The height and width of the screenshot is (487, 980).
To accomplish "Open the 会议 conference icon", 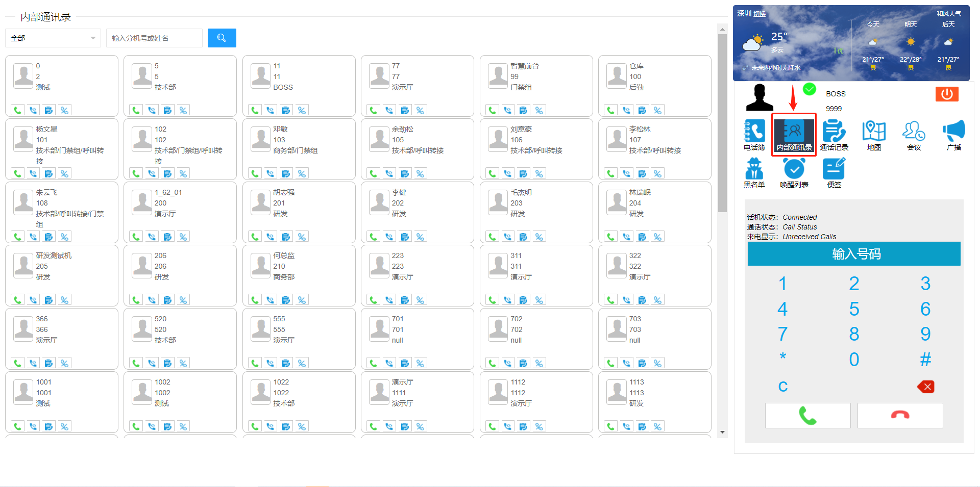I will tap(914, 135).
